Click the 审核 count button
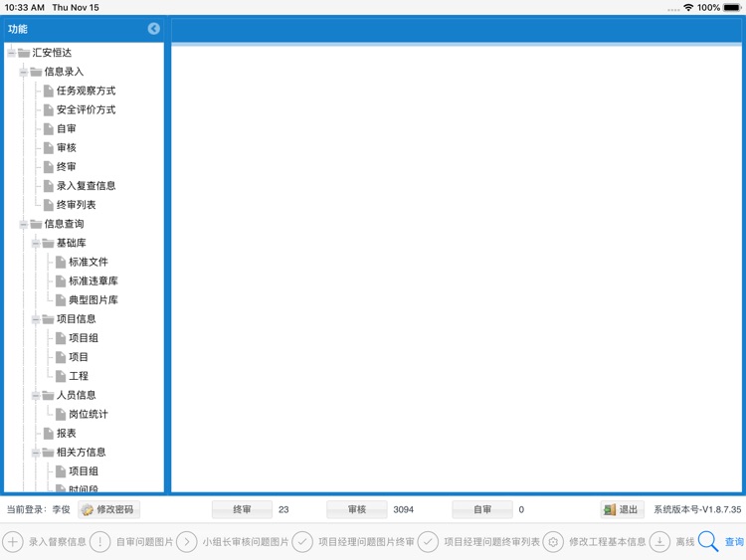The image size is (746, 560). click(356, 509)
